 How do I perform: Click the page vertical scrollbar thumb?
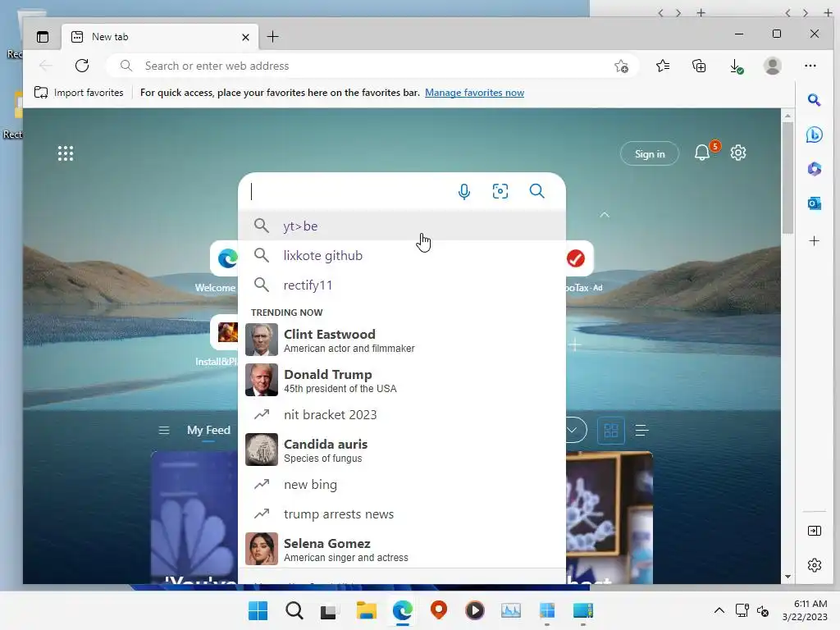click(787, 178)
